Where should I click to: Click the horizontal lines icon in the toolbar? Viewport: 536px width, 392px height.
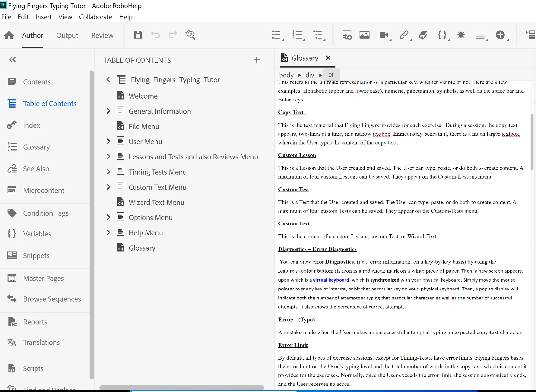click(481, 35)
